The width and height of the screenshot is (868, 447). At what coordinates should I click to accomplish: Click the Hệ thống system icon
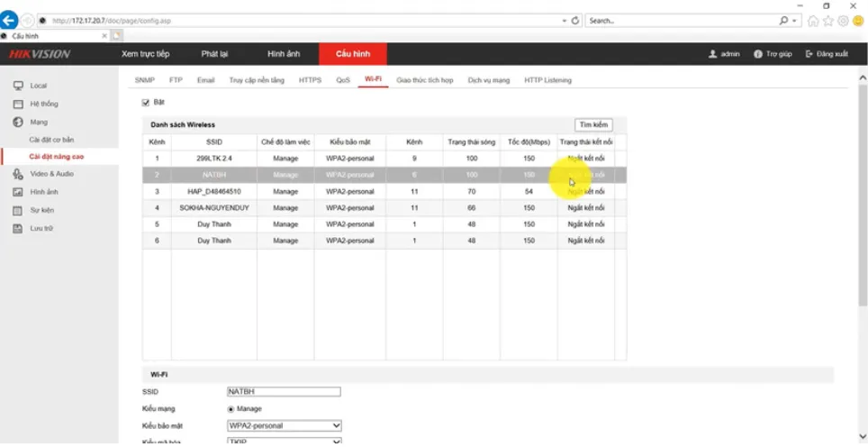[x=18, y=104]
